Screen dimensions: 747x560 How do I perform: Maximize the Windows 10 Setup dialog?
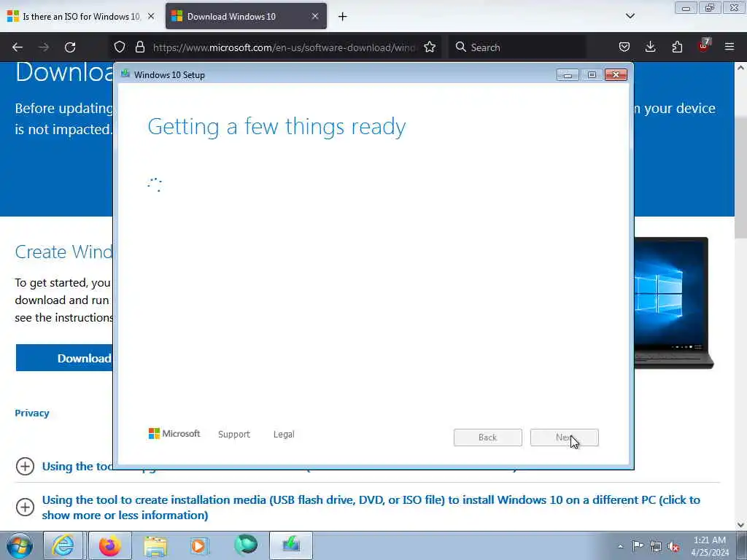pyautogui.click(x=592, y=75)
